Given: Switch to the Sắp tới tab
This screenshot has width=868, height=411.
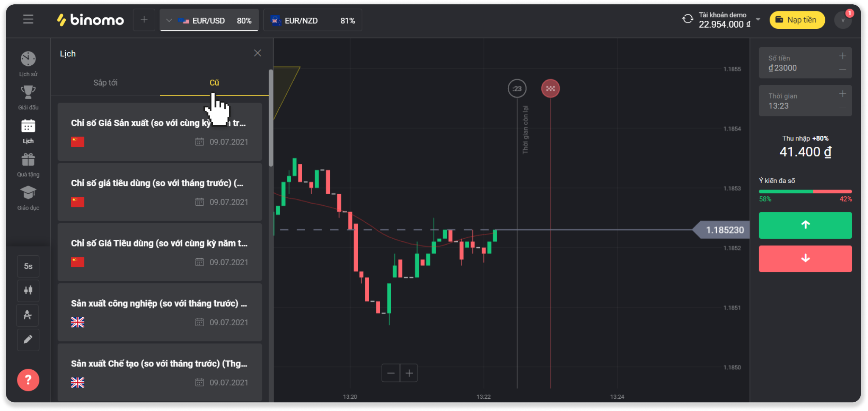Looking at the screenshot, I should (105, 83).
